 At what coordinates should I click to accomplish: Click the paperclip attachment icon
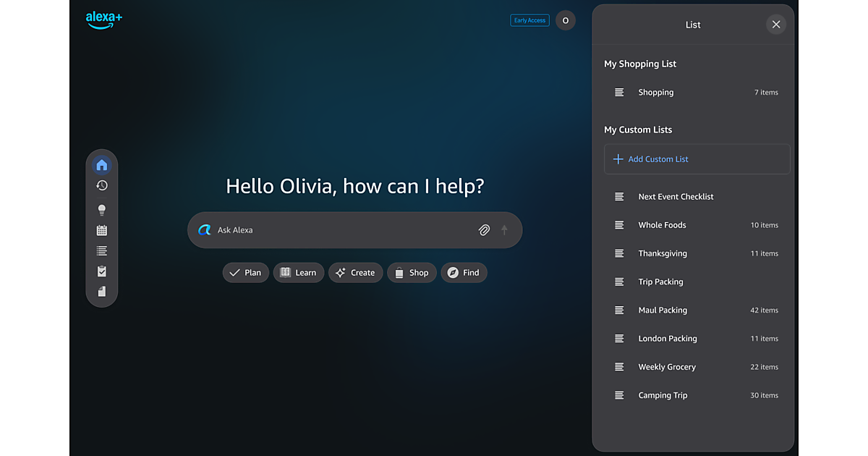point(484,230)
